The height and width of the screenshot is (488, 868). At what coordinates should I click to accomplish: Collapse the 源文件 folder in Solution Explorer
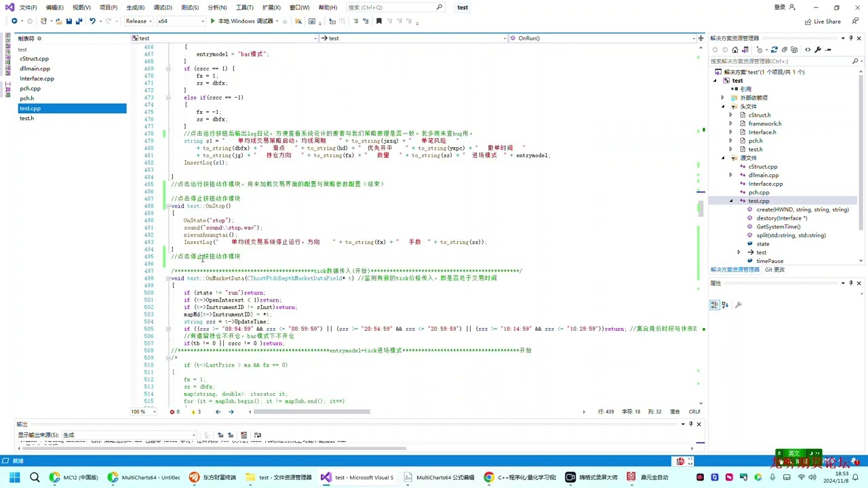(x=723, y=158)
